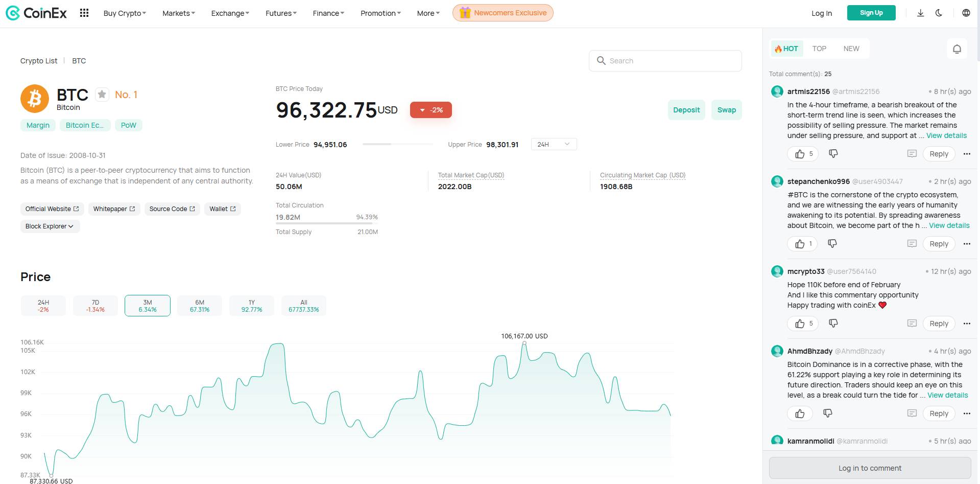Open artmis22156 user avatar
This screenshot has height=484, width=980.
click(x=777, y=91)
